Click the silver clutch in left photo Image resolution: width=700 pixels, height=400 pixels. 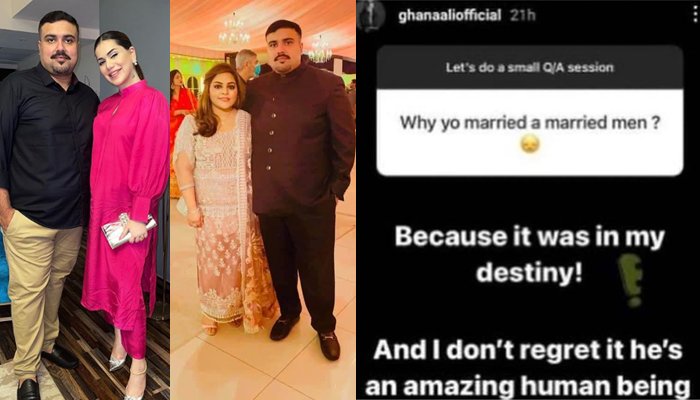129,229
